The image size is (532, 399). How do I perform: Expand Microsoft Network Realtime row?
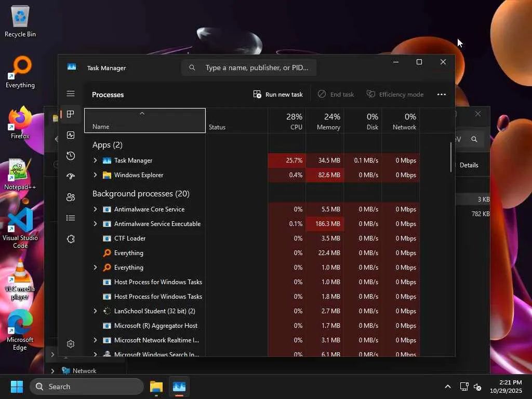point(96,340)
